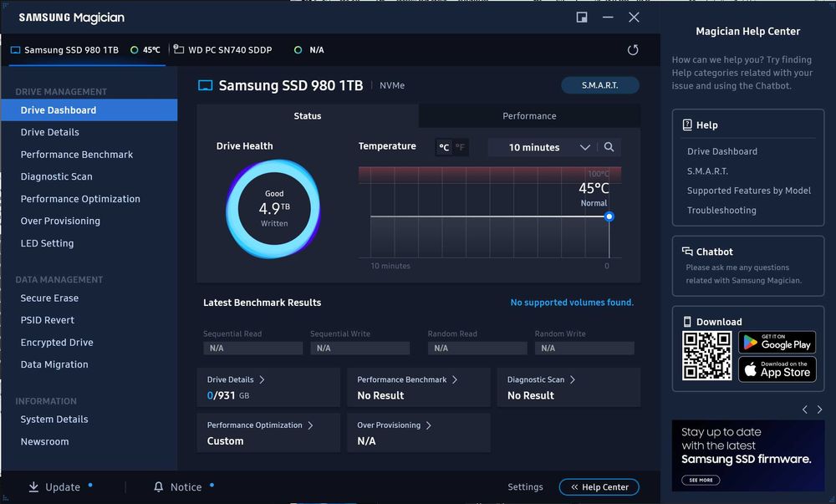Go to next banner with right arrow
This screenshot has height=504, width=836.
(x=819, y=410)
